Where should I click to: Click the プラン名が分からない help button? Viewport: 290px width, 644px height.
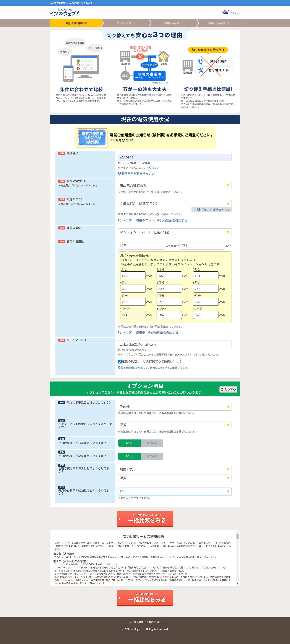click(214, 210)
